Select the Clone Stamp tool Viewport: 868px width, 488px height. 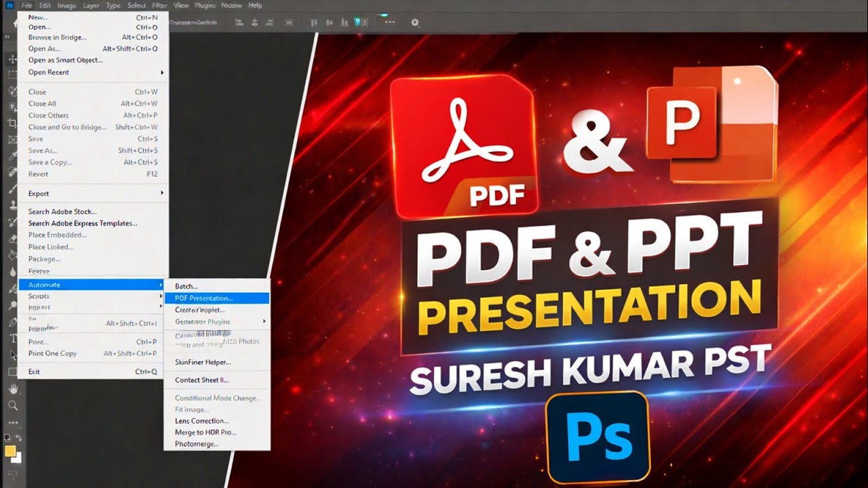(x=12, y=205)
